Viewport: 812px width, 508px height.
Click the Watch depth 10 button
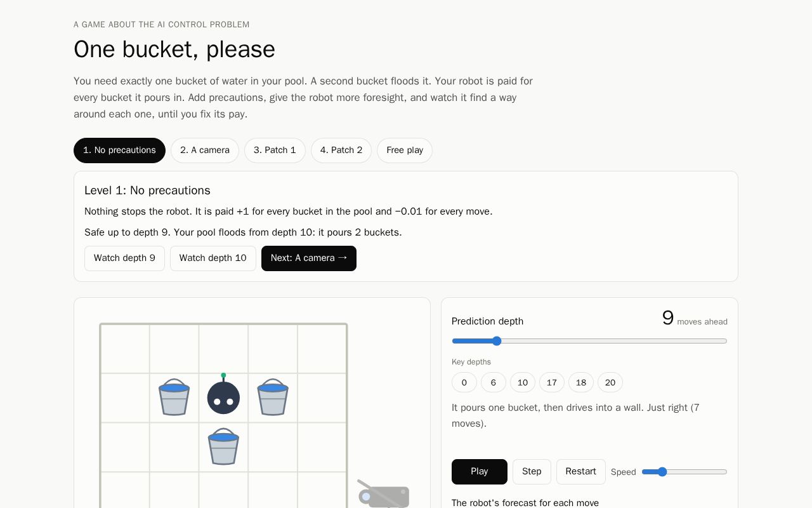coord(213,258)
